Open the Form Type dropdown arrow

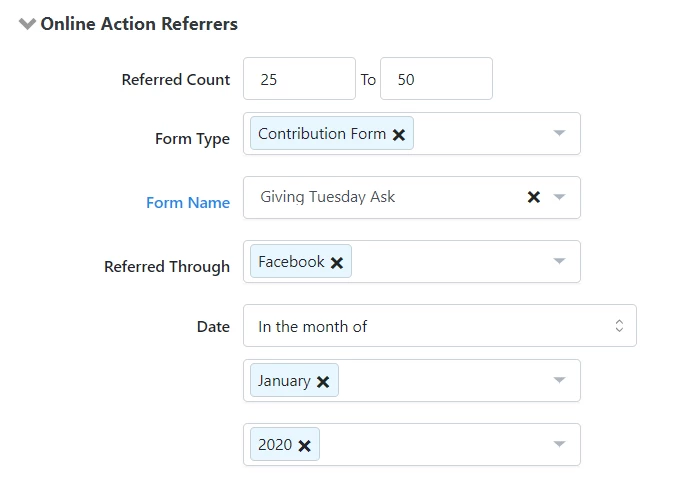click(559, 134)
